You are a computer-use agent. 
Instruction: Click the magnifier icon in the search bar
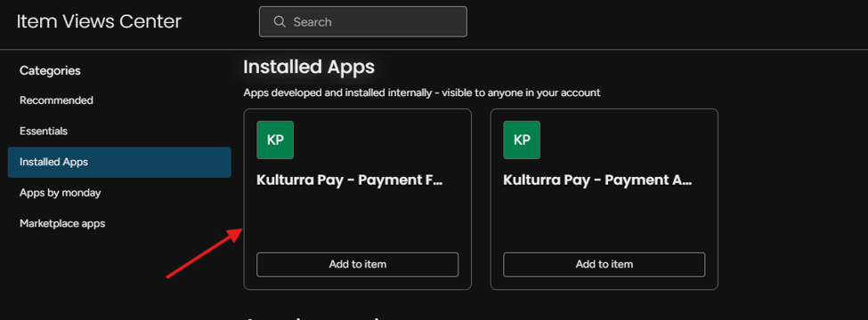(x=280, y=22)
